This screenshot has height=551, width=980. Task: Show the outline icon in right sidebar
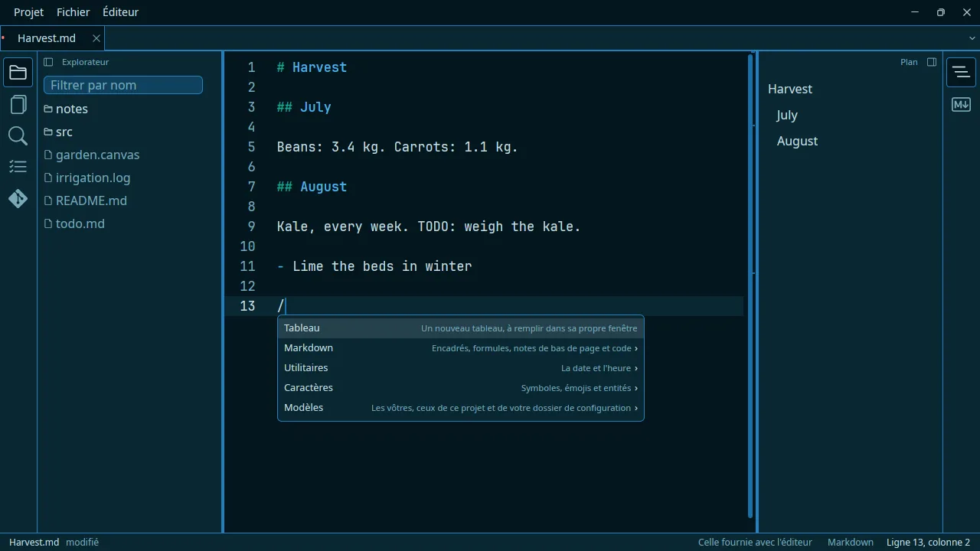(x=961, y=73)
